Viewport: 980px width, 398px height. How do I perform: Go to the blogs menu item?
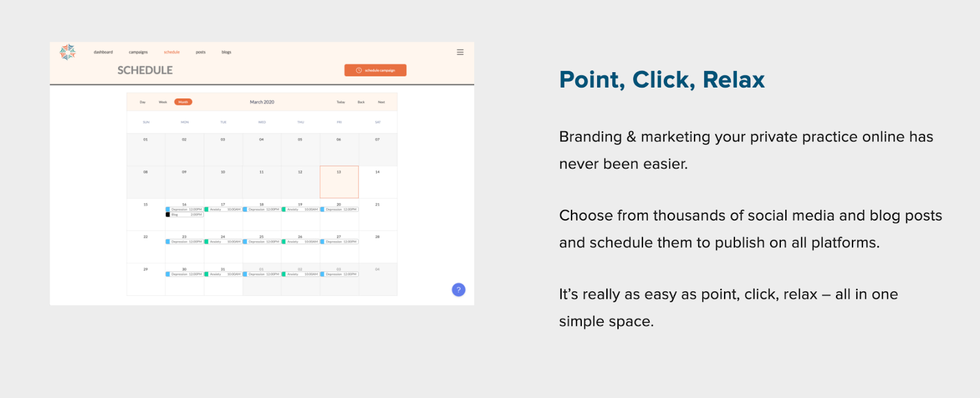226,52
